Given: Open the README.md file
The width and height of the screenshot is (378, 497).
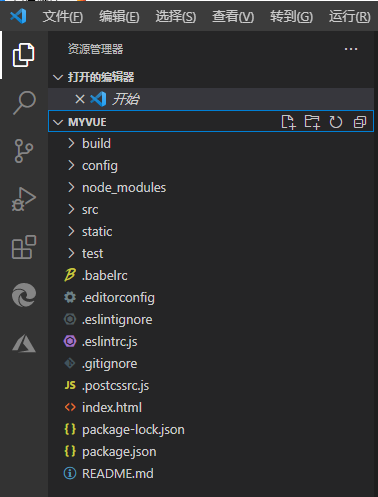Looking at the screenshot, I should click(211, 473).
